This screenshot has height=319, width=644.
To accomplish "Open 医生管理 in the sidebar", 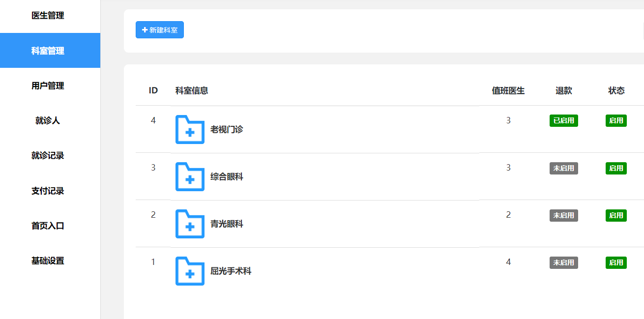I will click(48, 16).
